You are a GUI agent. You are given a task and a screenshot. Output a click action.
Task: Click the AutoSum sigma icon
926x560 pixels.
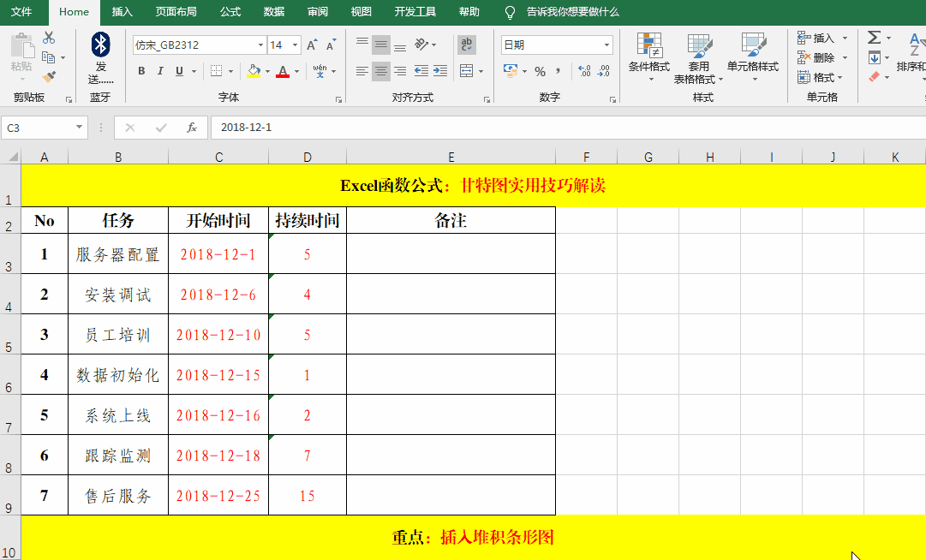pos(874,38)
